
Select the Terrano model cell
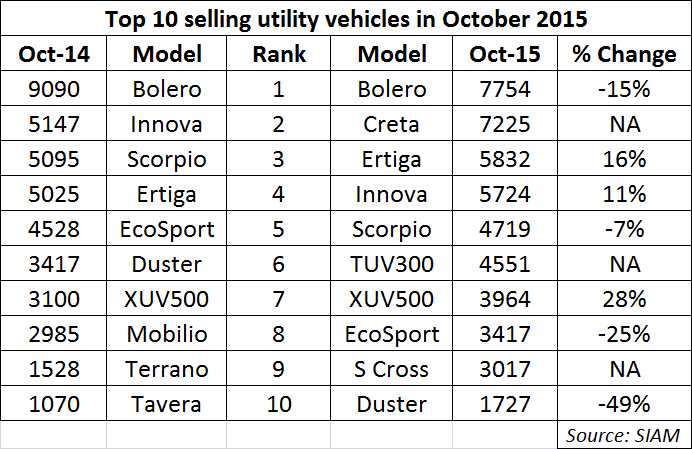click(167, 369)
